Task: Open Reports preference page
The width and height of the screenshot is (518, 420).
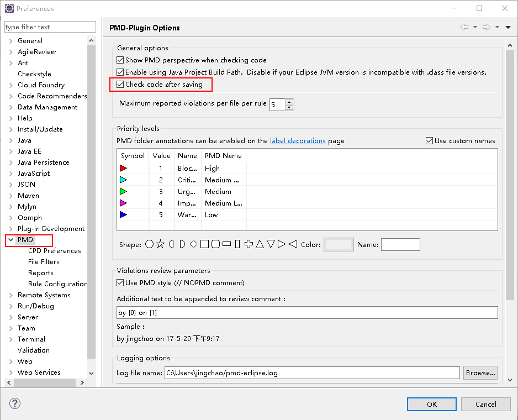Action: pos(41,273)
